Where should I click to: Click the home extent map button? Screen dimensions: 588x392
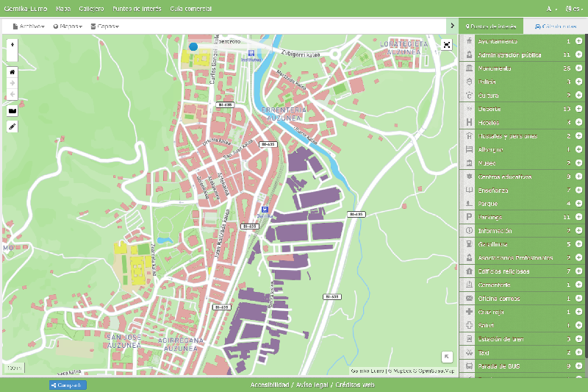(x=12, y=72)
